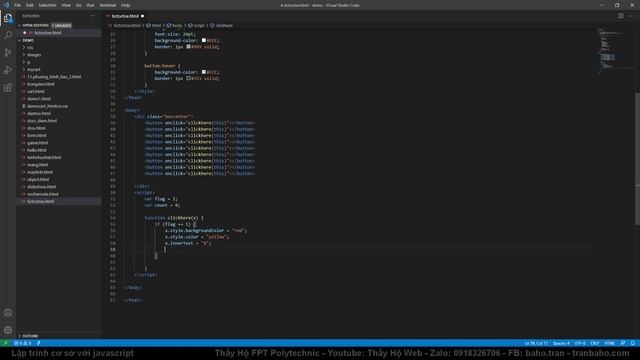
Task: Open the Run menu
Action: [90, 5]
